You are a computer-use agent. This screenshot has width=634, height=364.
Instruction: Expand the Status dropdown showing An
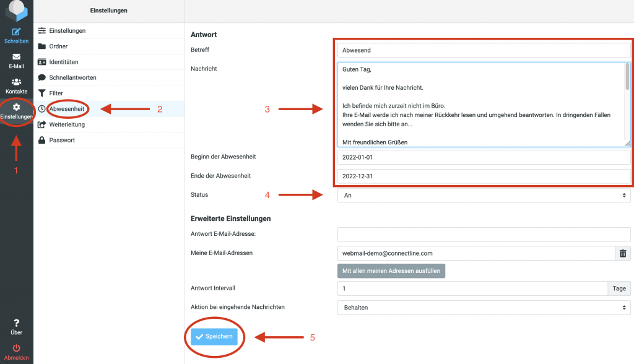(484, 196)
